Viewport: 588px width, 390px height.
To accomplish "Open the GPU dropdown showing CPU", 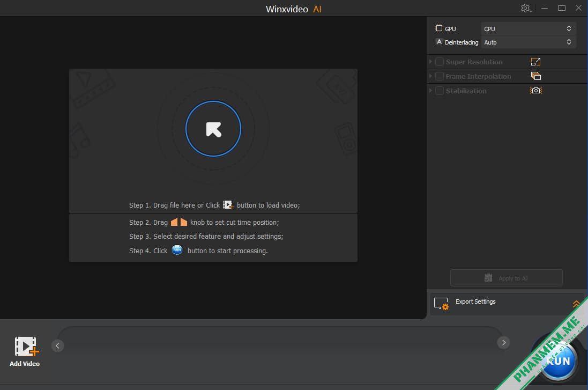I will (528, 29).
